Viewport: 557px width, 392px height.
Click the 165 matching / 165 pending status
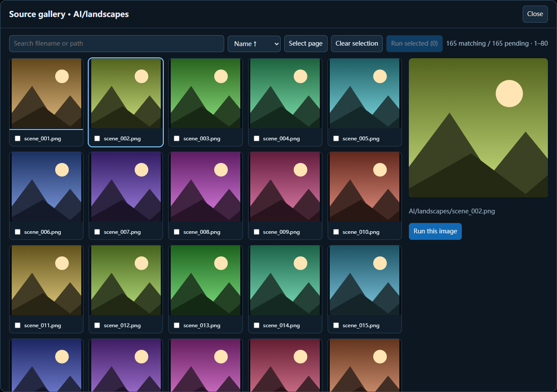point(497,43)
